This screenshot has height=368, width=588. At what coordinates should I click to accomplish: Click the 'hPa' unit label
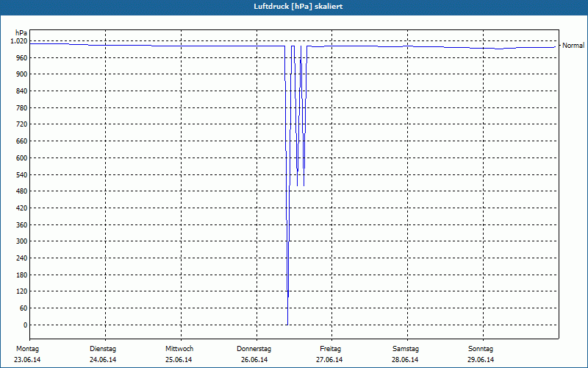click(x=21, y=33)
